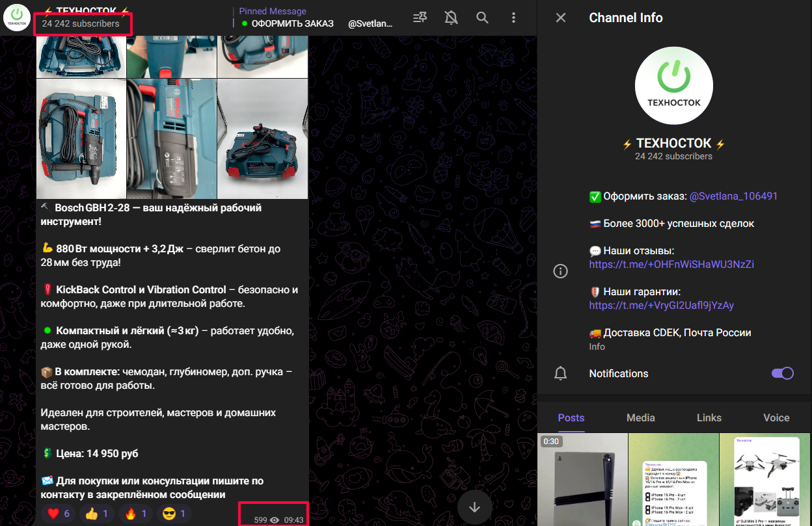Toggle the Notifications switch off
The image size is (812, 526).
782,373
